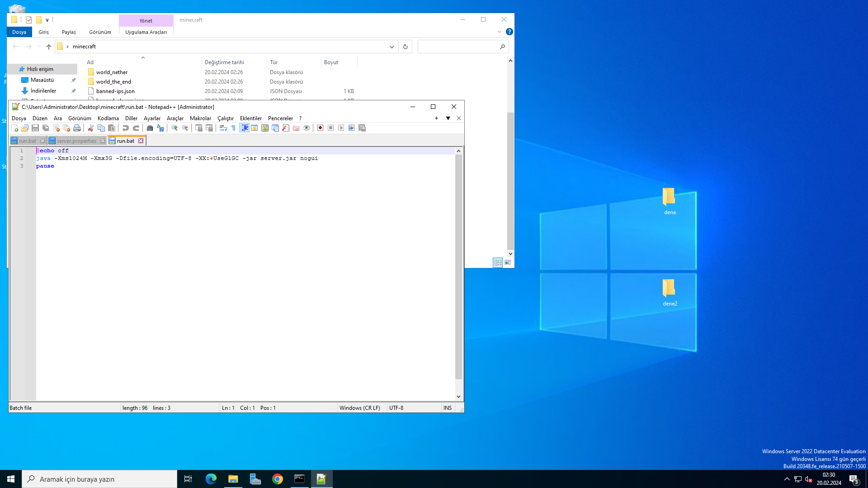Open Google Chrome from the taskbar
The height and width of the screenshot is (488, 868).
tap(278, 479)
